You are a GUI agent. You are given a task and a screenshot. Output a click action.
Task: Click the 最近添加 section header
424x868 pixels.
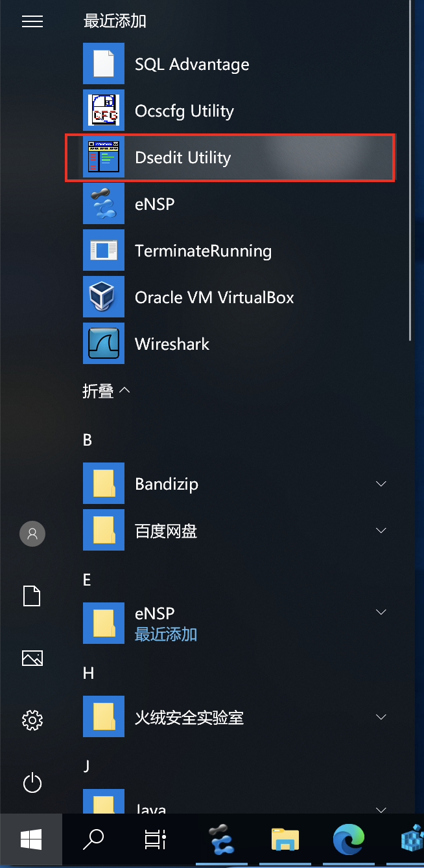tap(115, 21)
